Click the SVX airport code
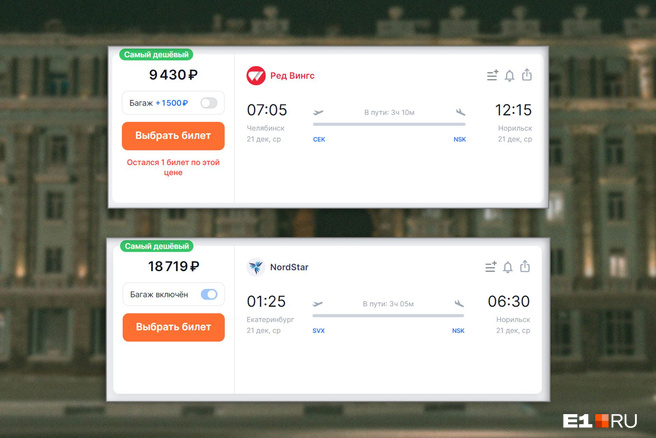This screenshot has width=656, height=438. tap(318, 331)
